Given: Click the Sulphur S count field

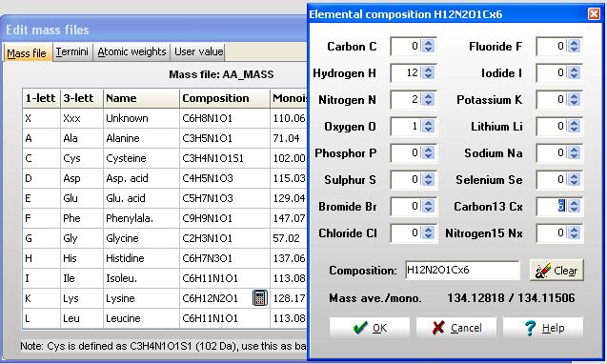Looking at the screenshot, I should coord(406,180).
